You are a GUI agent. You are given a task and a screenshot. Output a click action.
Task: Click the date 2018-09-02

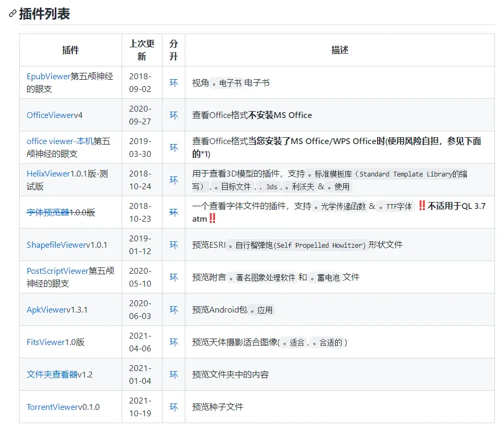click(x=140, y=83)
